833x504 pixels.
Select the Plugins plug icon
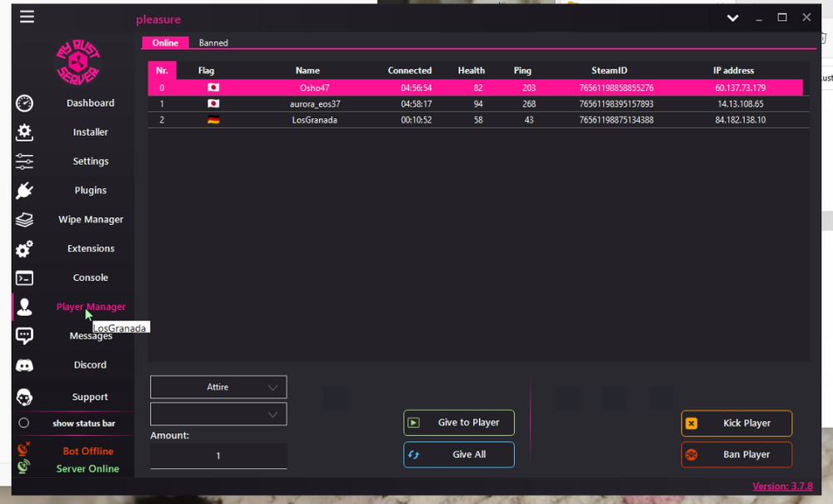coord(25,191)
